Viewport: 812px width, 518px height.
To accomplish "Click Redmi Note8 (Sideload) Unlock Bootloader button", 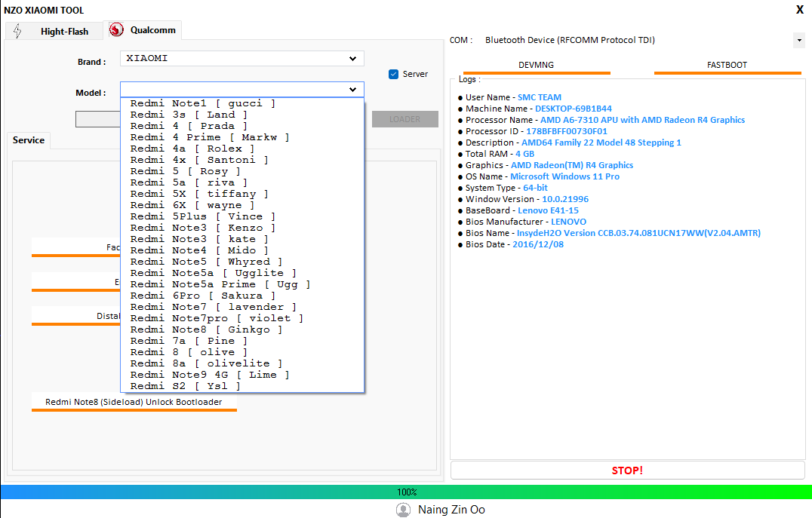I will coord(134,402).
